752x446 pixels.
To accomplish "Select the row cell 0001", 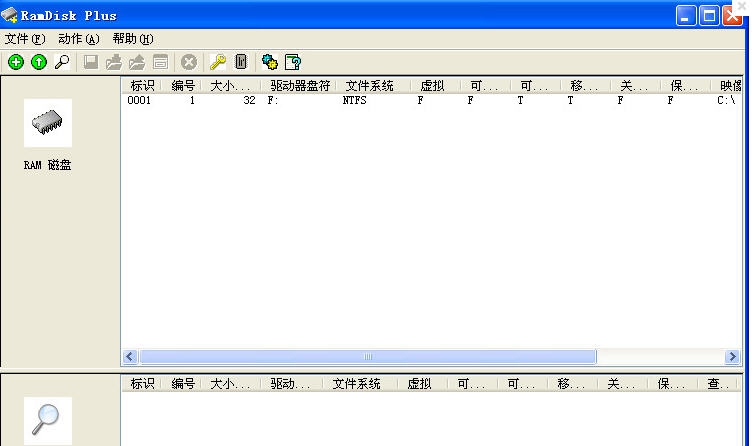I will click(x=139, y=100).
